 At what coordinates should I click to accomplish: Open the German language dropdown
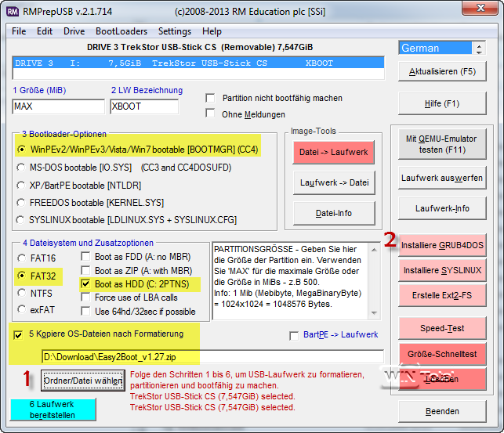click(x=435, y=48)
